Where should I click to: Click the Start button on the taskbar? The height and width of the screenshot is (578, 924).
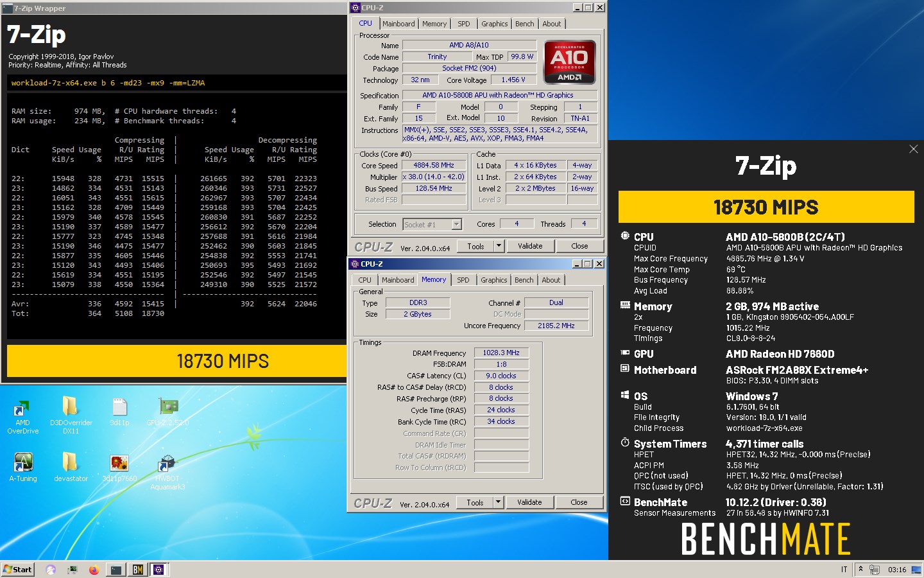click(x=17, y=569)
